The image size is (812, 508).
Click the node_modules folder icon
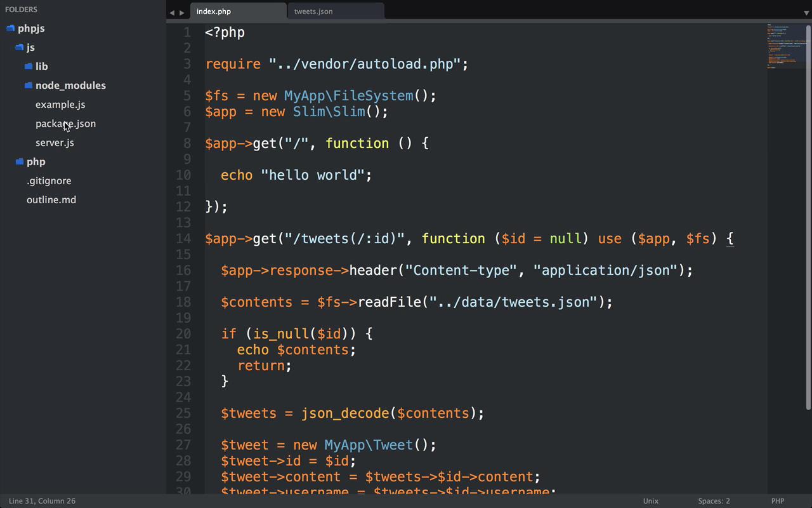pyautogui.click(x=29, y=86)
